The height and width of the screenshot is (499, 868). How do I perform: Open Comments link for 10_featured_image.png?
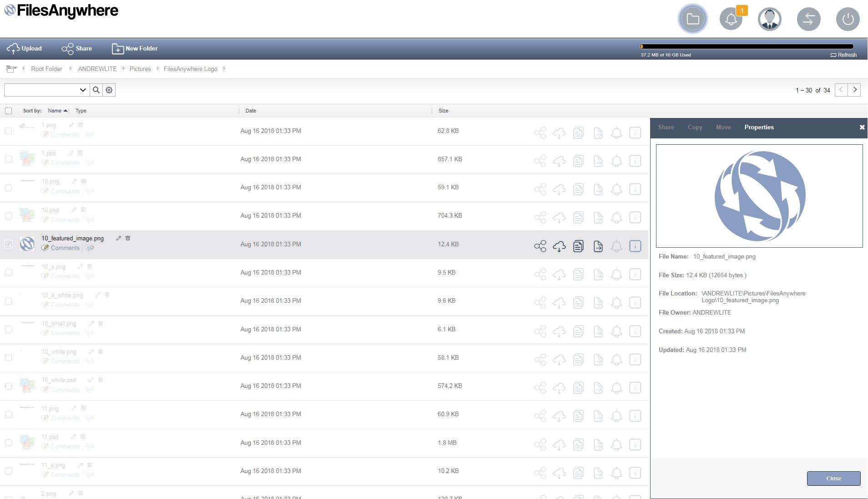tap(65, 248)
